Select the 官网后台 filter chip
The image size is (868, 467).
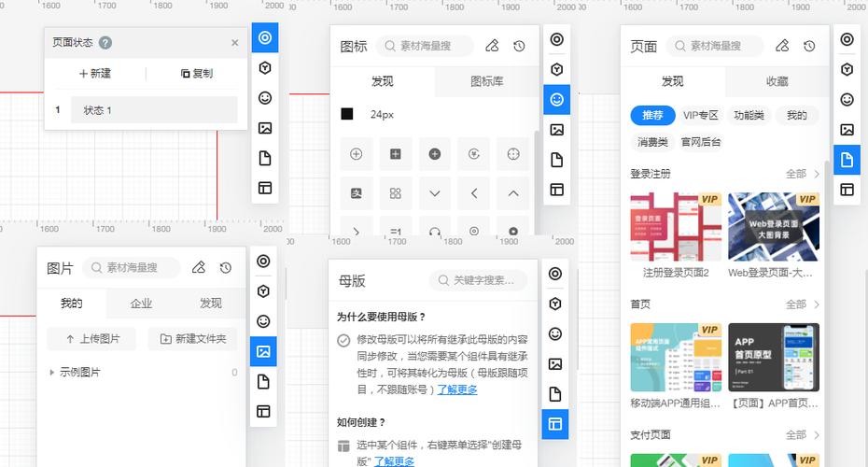tap(701, 142)
